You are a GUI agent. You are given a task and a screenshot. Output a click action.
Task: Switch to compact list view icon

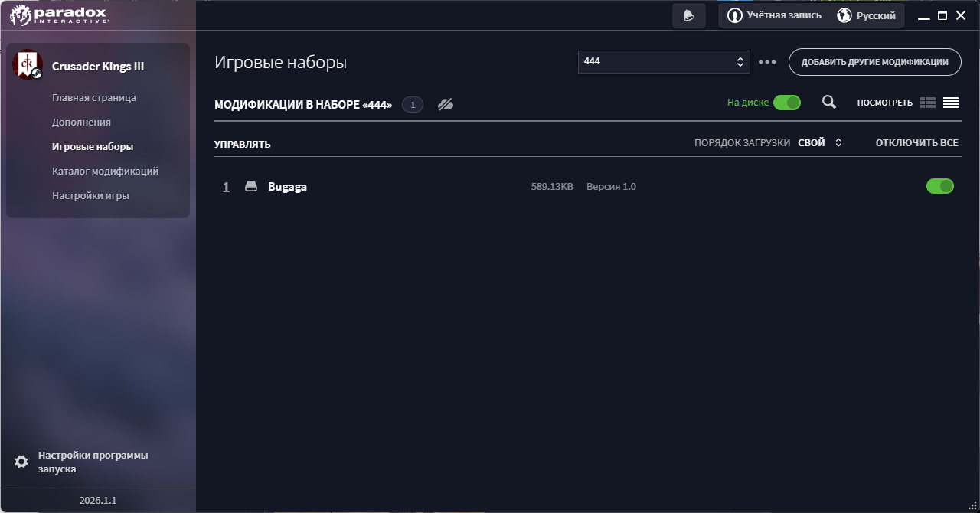[951, 103]
